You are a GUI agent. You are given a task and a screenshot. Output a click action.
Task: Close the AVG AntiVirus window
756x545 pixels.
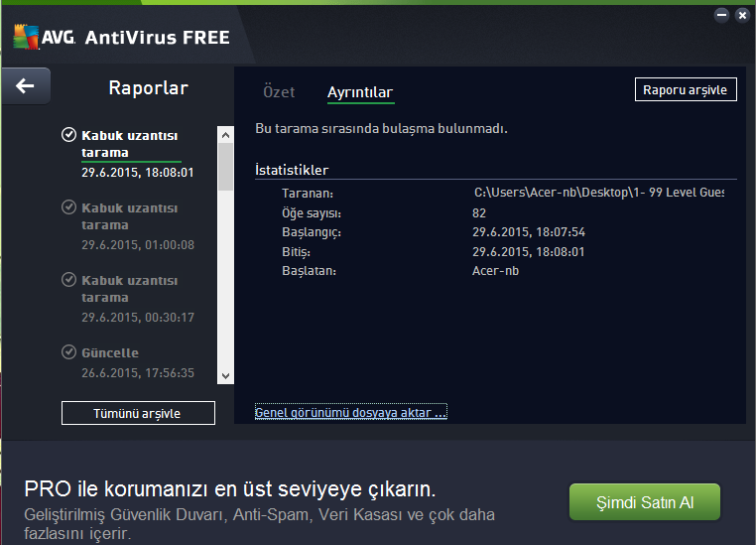pyautogui.click(x=742, y=16)
